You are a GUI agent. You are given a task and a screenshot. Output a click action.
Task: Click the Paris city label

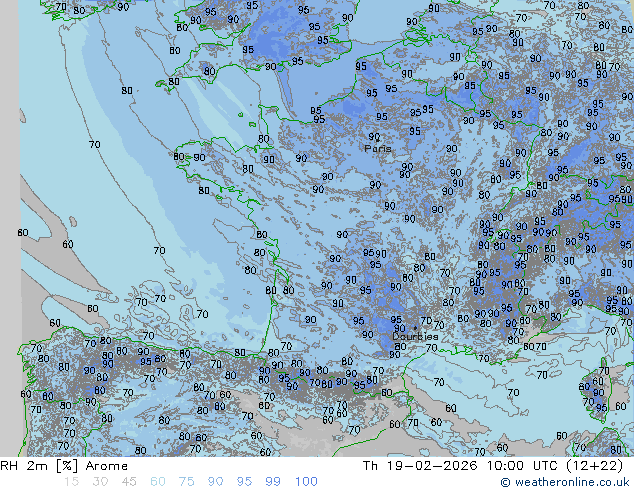point(378,148)
